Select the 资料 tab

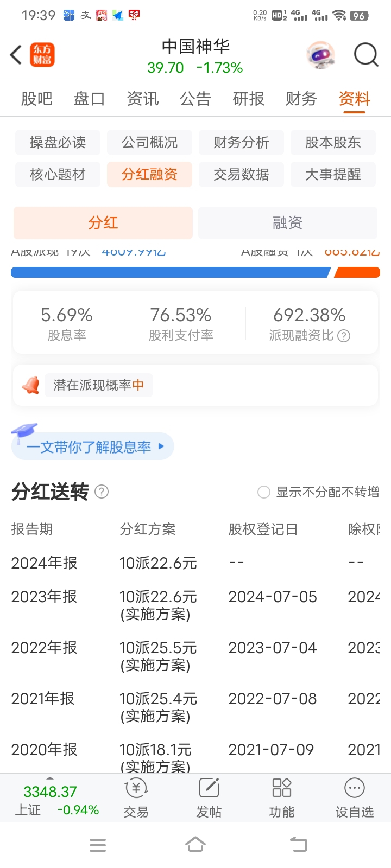(354, 99)
